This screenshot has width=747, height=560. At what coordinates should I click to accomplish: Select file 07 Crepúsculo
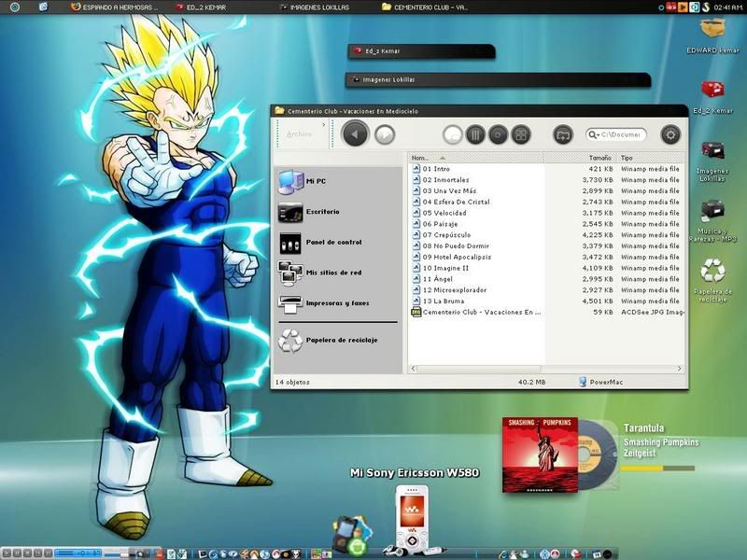pos(441,235)
